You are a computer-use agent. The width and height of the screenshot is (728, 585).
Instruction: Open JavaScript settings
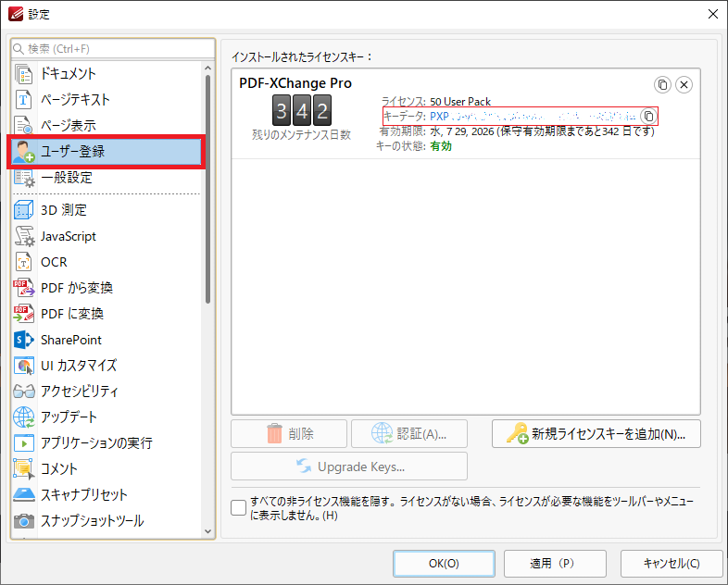pyautogui.click(x=107, y=236)
